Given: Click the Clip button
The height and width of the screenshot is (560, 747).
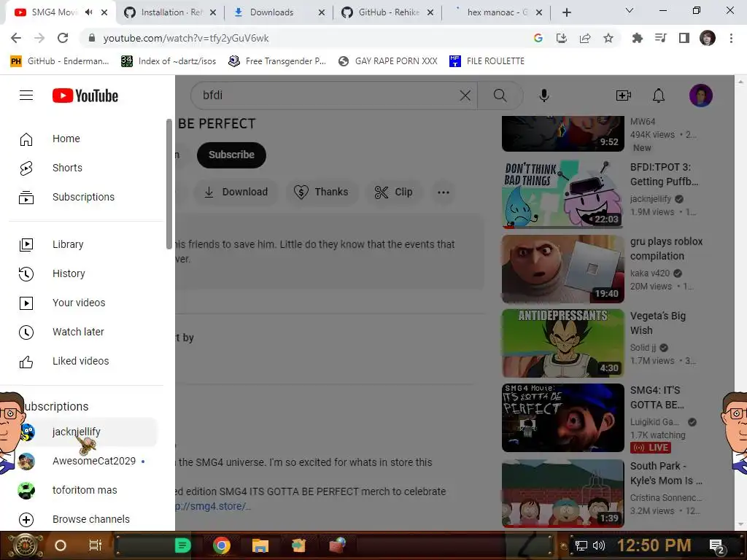Looking at the screenshot, I should (x=393, y=192).
